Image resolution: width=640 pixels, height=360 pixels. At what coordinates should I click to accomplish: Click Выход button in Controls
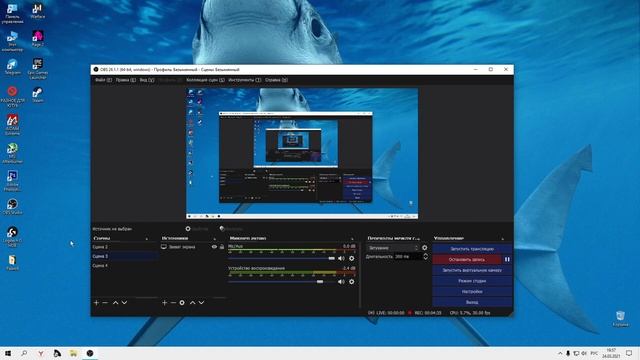coord(472,302)
